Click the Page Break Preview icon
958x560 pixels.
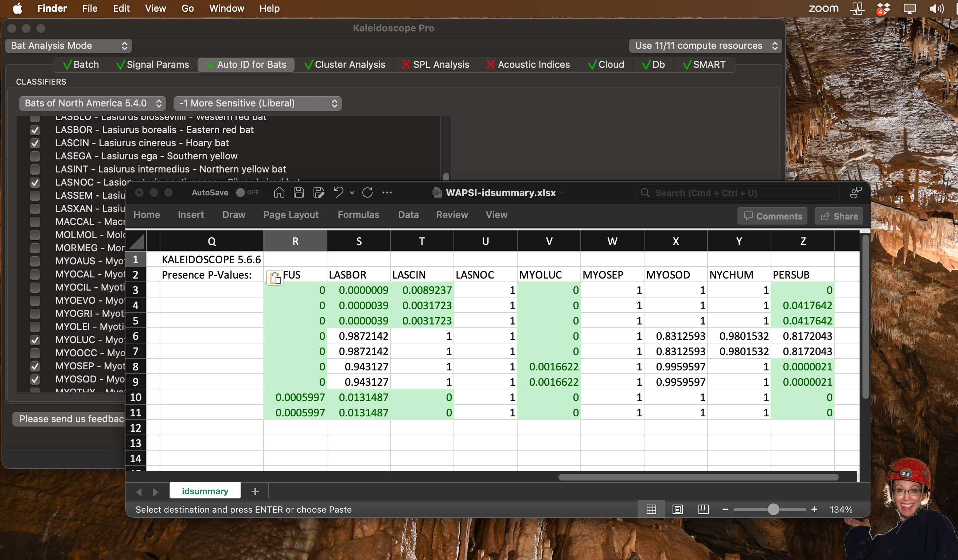click(703, 509)
